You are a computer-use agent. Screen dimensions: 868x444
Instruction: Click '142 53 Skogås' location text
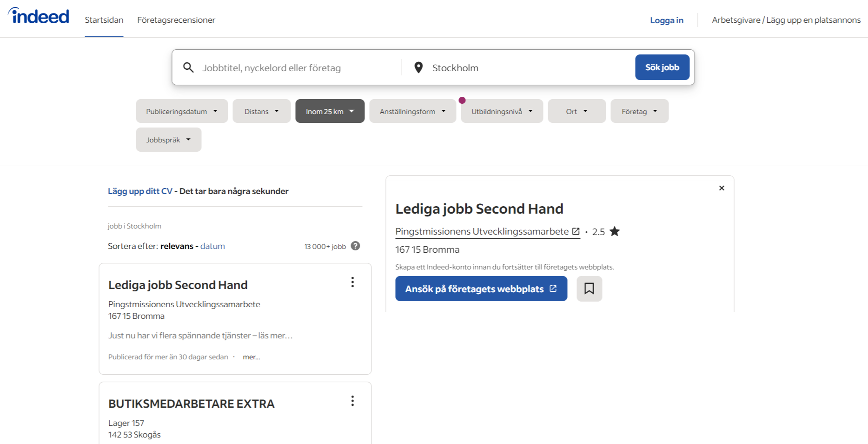[134, 435]
